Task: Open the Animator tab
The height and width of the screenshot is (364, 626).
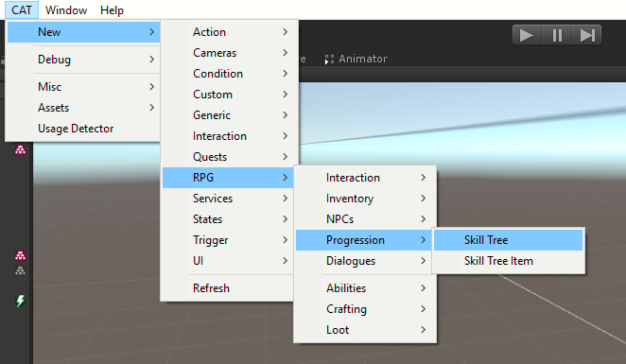Action: point(356,59)
